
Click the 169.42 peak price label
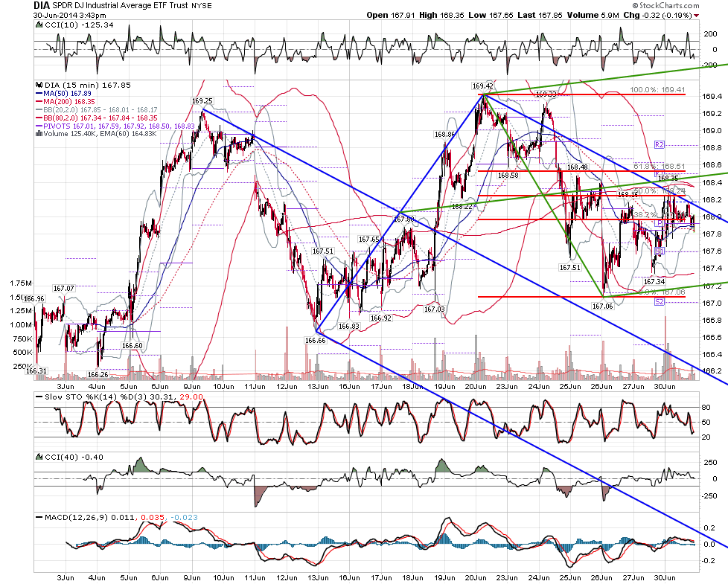pyautogui.click(x=483, y=86)
